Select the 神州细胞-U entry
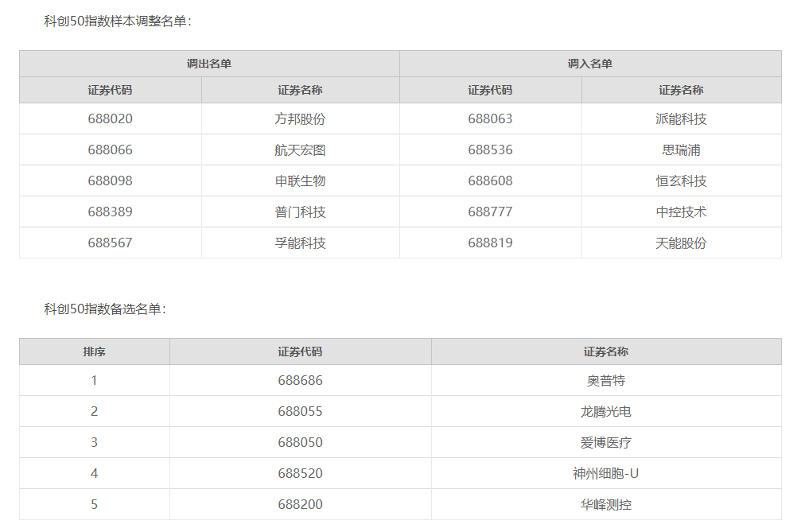Viewport: 797px width, 532px height. [x=606, y=473]
